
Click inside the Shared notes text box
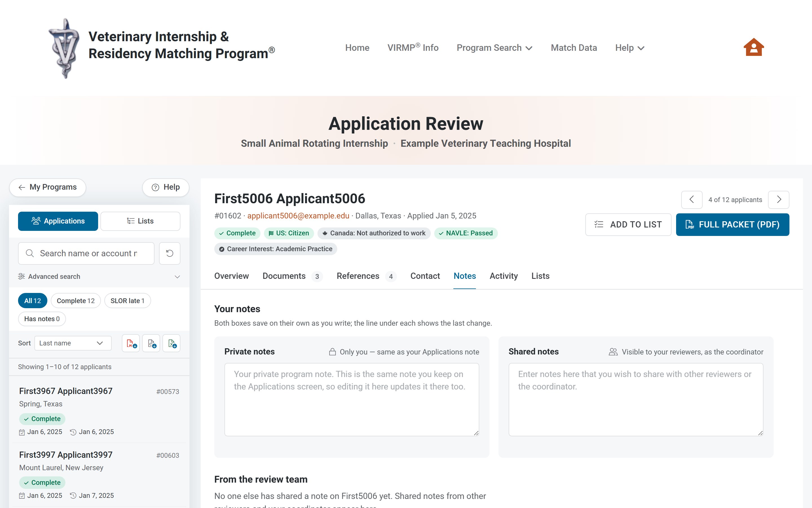pos(636,399)
